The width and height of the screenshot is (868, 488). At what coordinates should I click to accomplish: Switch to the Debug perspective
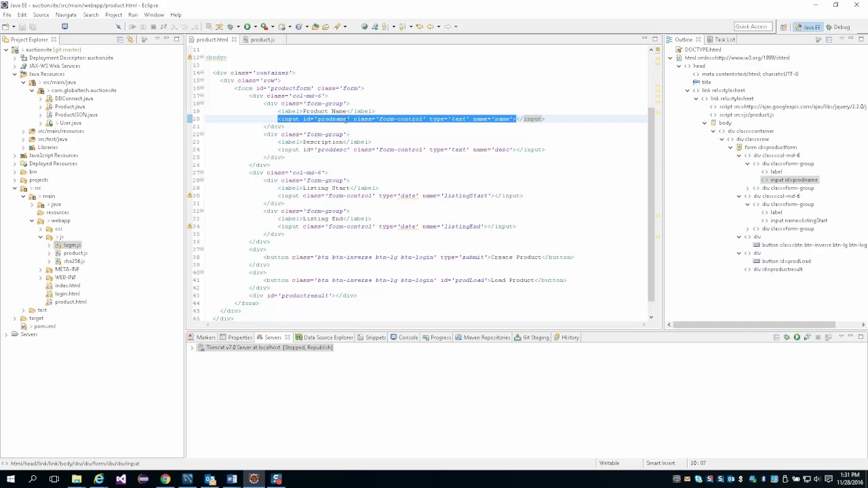837,27
